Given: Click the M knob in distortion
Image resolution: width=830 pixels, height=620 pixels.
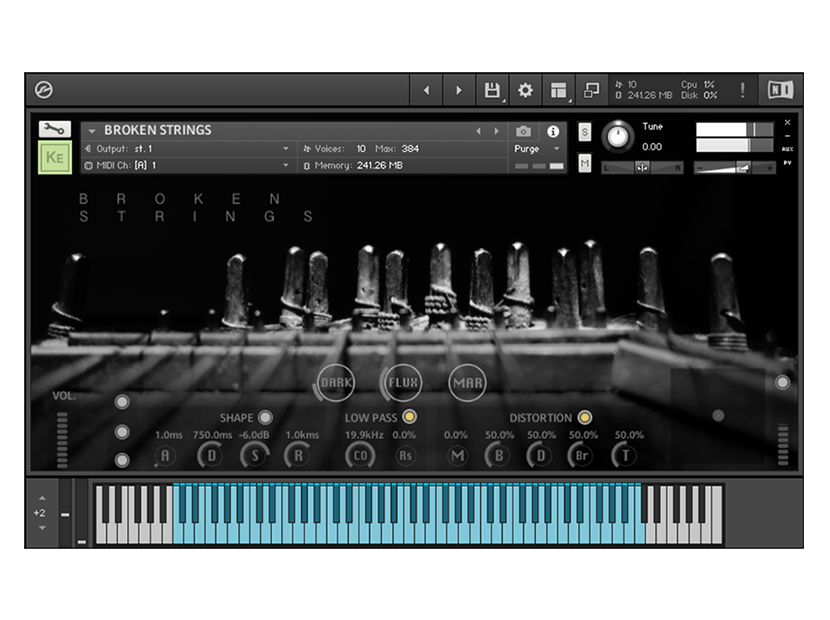Looking at the screenshot, I should click(457, 456).
